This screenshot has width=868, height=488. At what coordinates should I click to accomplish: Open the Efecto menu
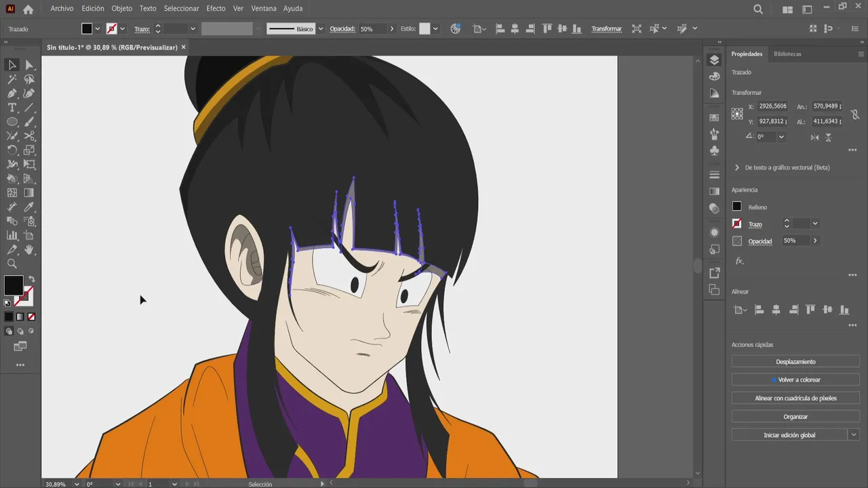tap(216, 9)
